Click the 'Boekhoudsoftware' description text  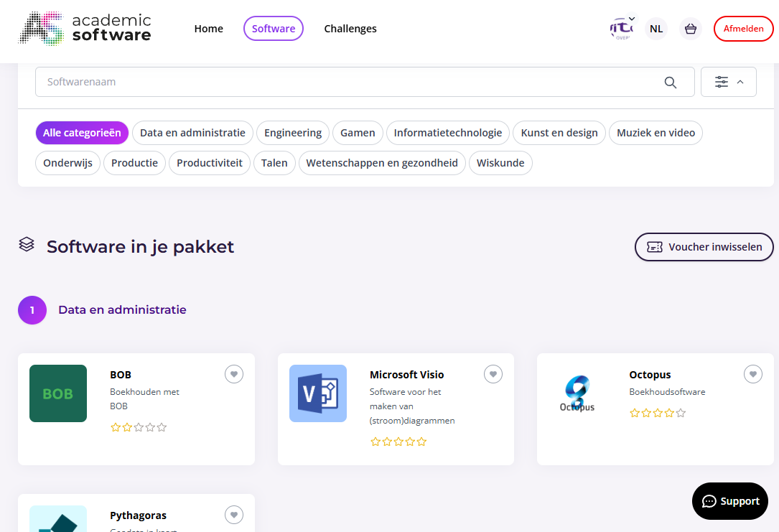[x=667, y=392]
